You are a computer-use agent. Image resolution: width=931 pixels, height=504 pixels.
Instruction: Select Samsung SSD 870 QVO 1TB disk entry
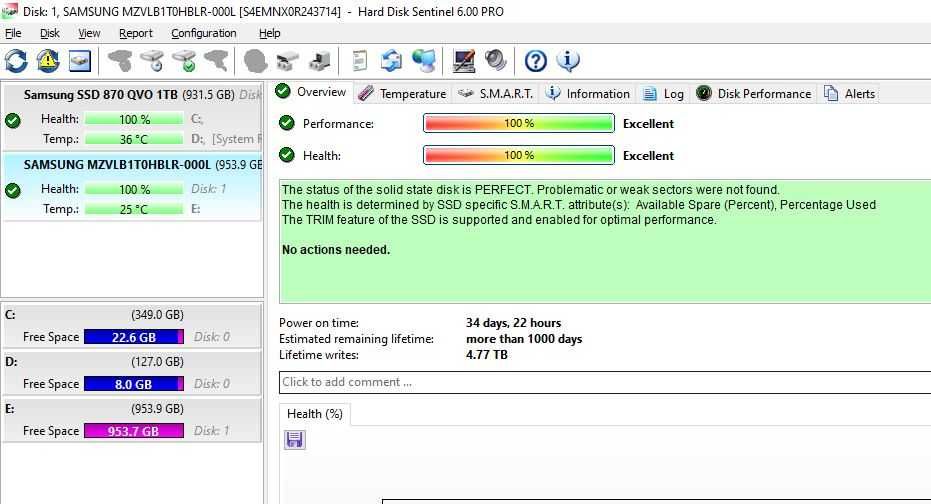point(132,117)
